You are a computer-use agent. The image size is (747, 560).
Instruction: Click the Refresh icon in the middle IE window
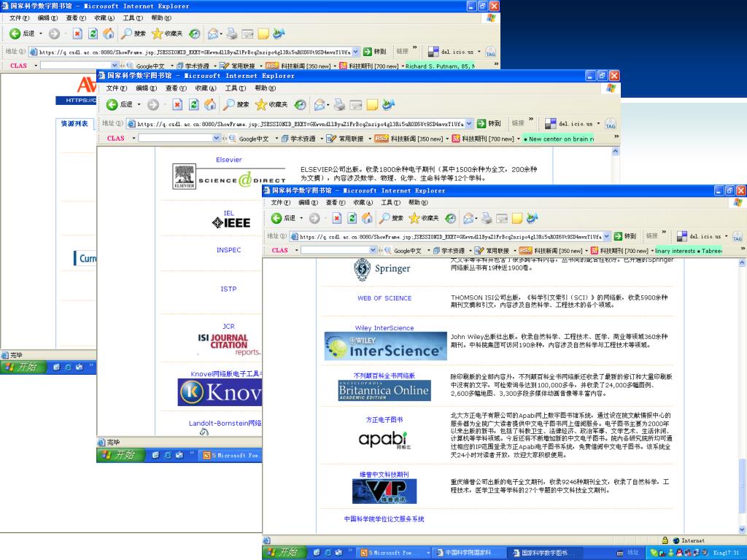click(194, 105)
